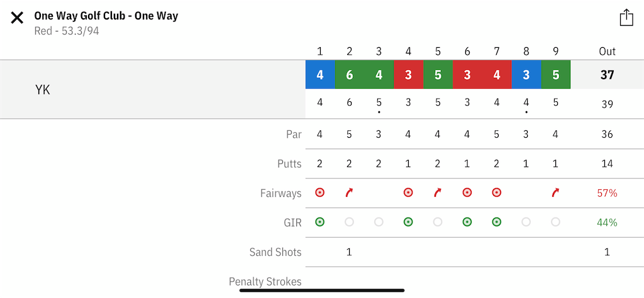Select hole 1 fairway hit target icon
Viewport: 644px width, 298px height.
320,192
